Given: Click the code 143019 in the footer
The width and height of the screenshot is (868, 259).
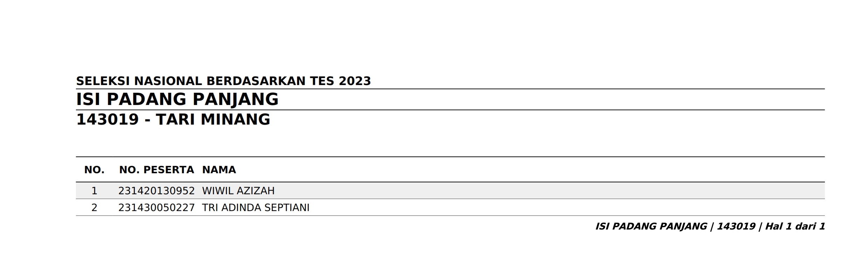Looking at the screenshot, I should click(x=736, y=226).
